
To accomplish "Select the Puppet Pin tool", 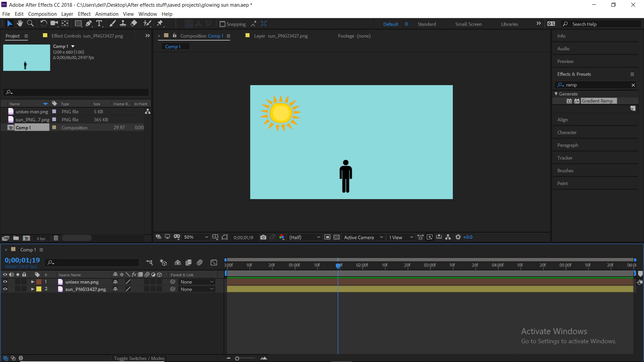I will 160,23.
